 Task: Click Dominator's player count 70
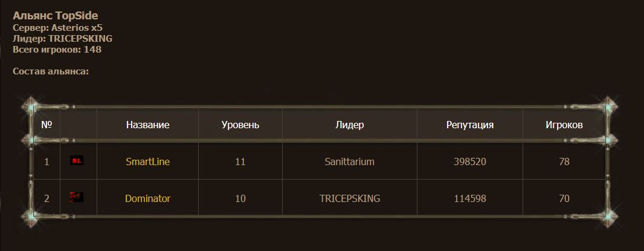click(x=564, y=198)
